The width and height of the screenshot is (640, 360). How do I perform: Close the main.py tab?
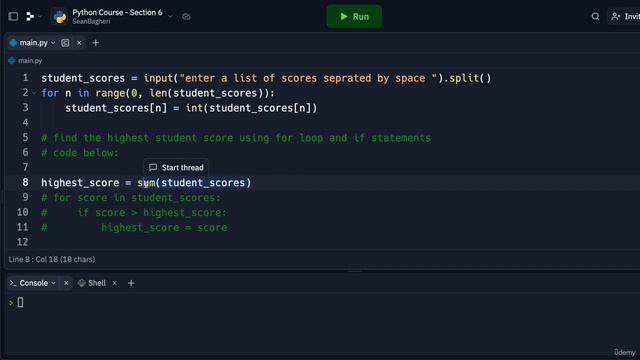[79, 42]
